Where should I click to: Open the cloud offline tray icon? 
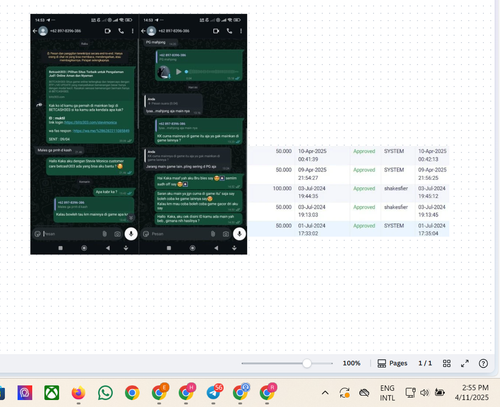pos(364,393)
